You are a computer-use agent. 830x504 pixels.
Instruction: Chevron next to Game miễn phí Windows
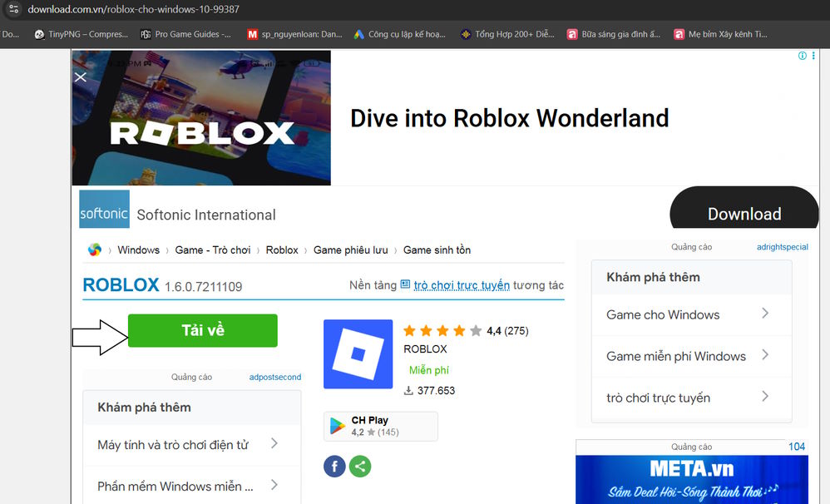click(x=765, y=354)
